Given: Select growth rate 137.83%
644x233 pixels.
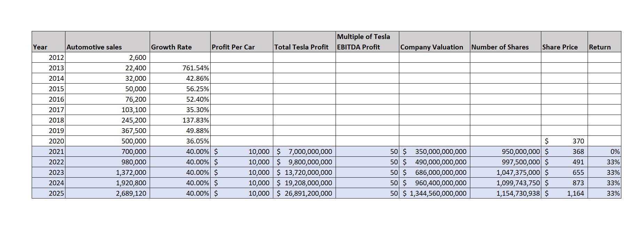Looking at the screenshot, I should 180,120.
